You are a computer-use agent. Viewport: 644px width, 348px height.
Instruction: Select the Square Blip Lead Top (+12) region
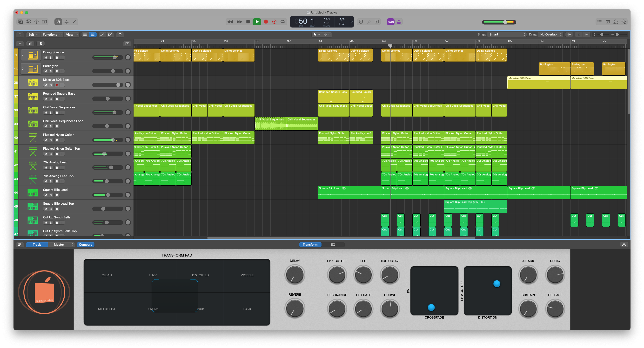pos(476,206)
